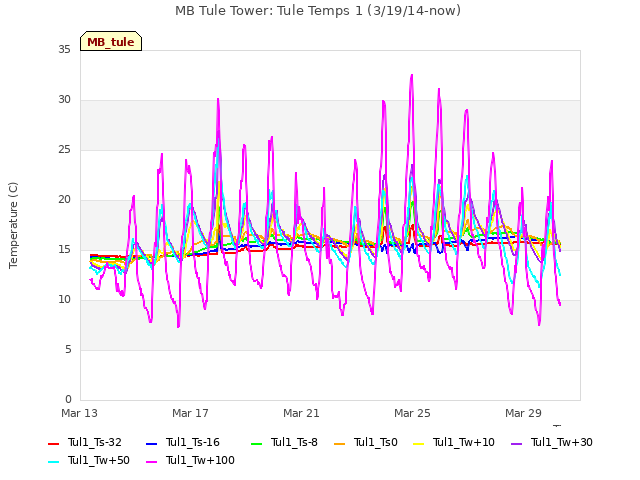Click the purple Tul1_Tw+30 legend swatch
This screenshot has height=480, width=640.
click(x=516, y=444)
